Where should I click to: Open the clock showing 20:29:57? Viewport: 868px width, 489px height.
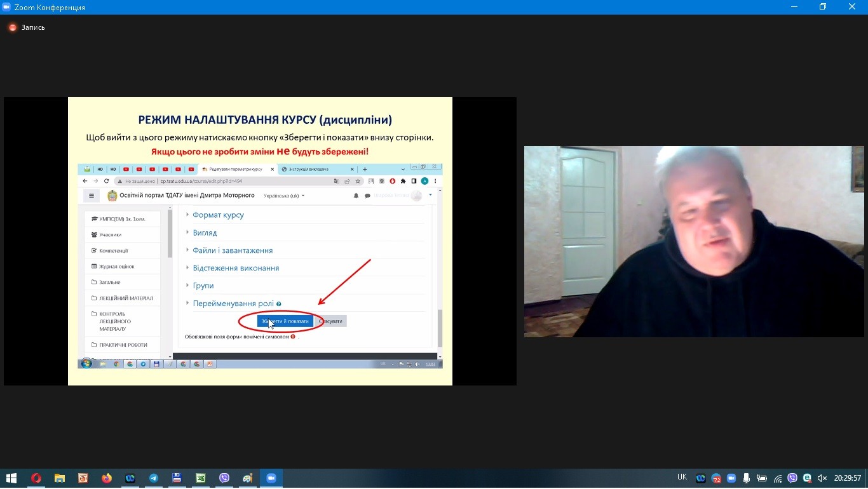coord(848,478)
